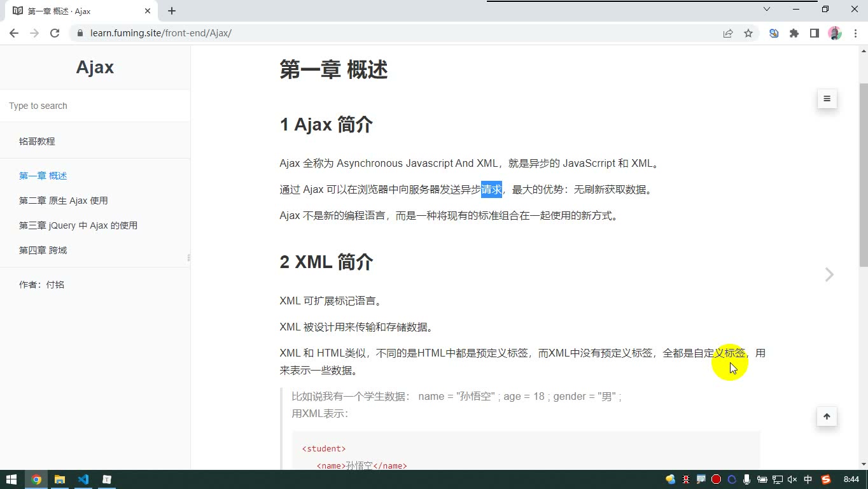Open the Chrome profile avatar

[835, 33]
